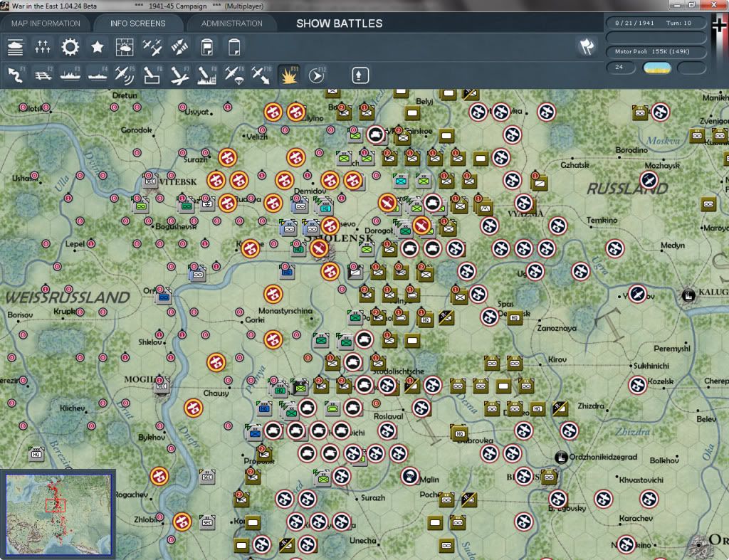Select Bomb unit mode (F6)
729x560 pixels.
click(x=152, y=75)
